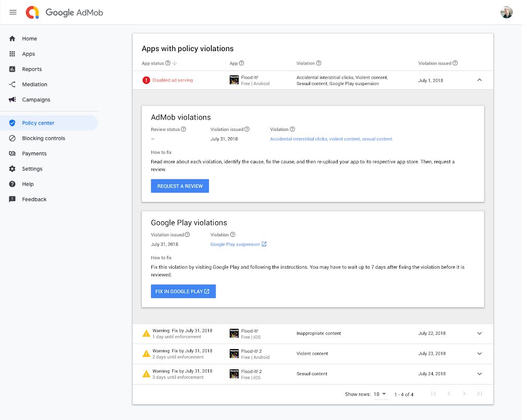Click help icon next to App status
Image resolution: width=522 pixels, height=420 pixels.
click(x=168, y=63)
